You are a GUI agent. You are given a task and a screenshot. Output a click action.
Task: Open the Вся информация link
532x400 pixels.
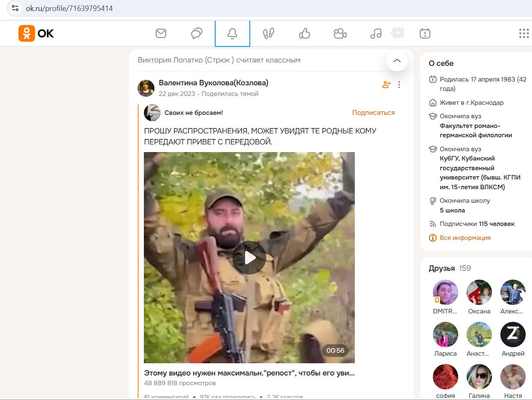point(465,238)
